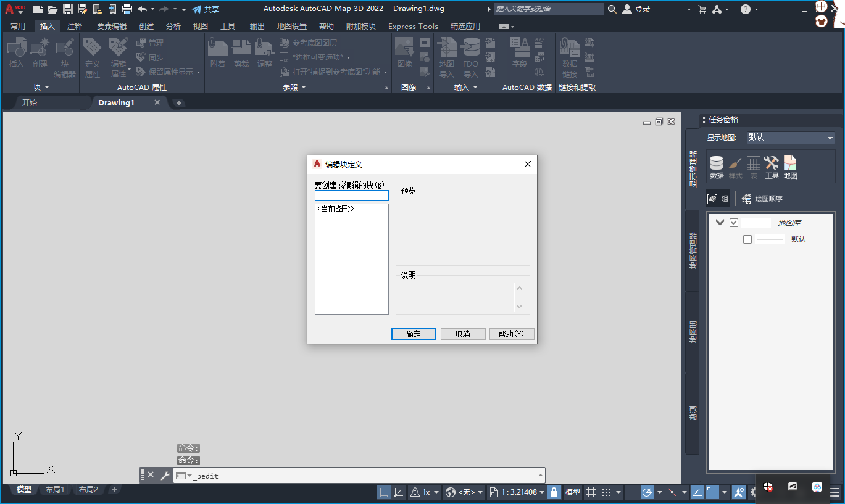Screen dimensions: 845x504
Task: Open 帮助 from the block definition dialog
Action: coord(512,334)
